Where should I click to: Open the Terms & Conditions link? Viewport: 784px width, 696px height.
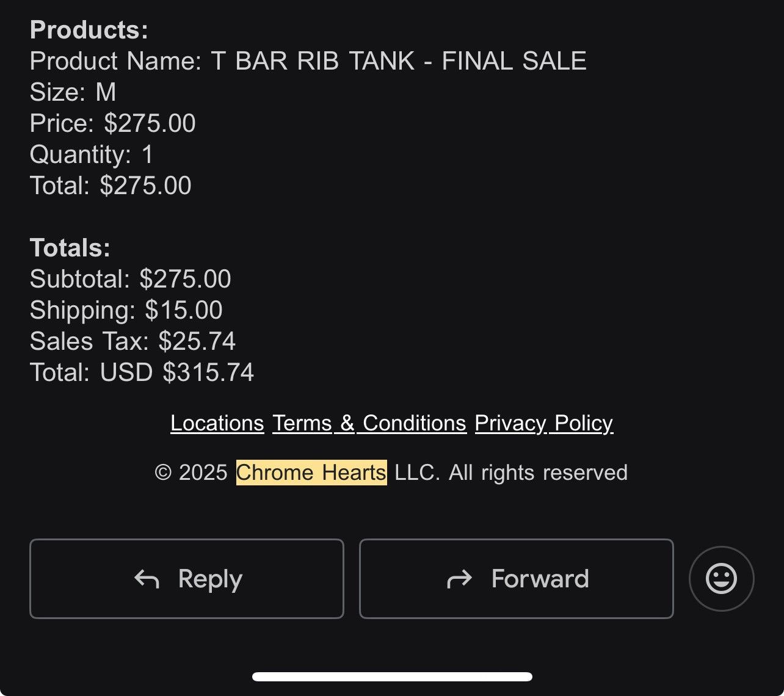click(x=369, y=423)
